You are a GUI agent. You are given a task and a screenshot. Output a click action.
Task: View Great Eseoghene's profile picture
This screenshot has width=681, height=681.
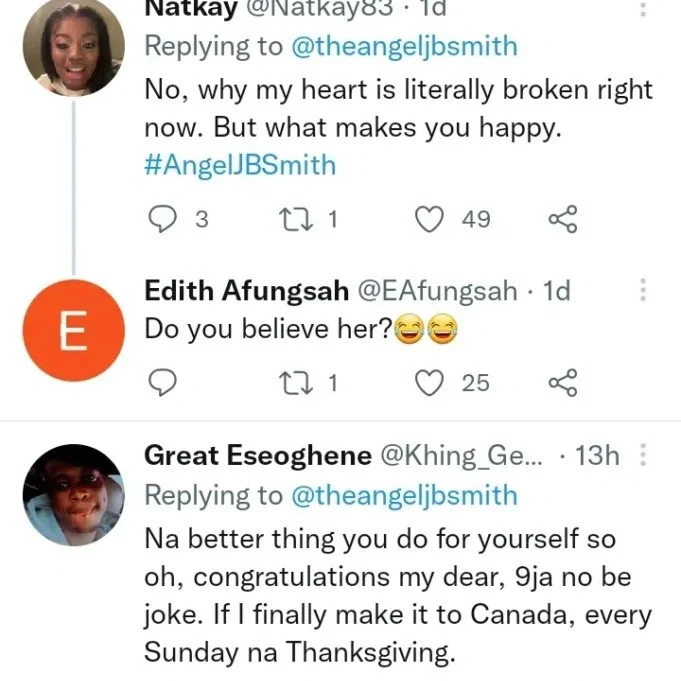pos(73,494)
